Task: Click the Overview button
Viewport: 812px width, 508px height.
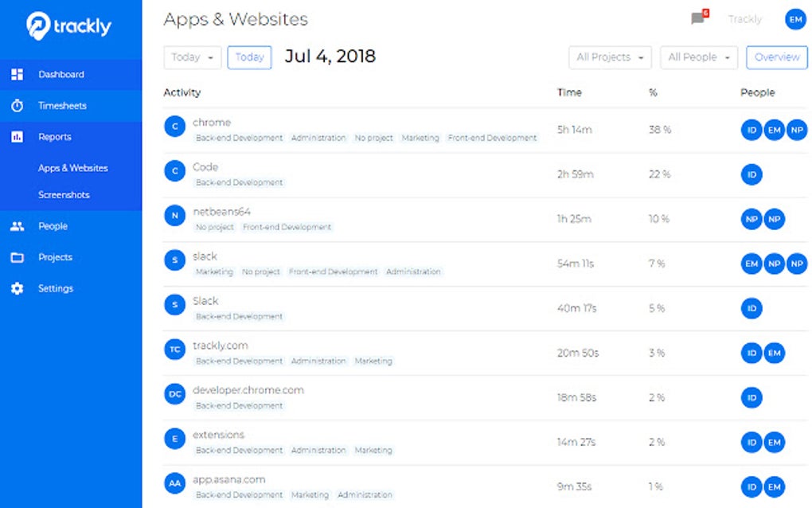Action: click(776, 57)
